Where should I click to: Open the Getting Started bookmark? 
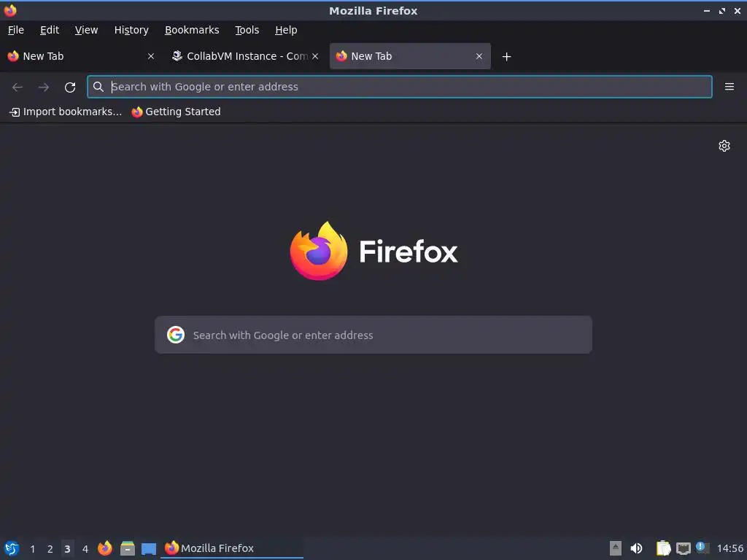177,112
